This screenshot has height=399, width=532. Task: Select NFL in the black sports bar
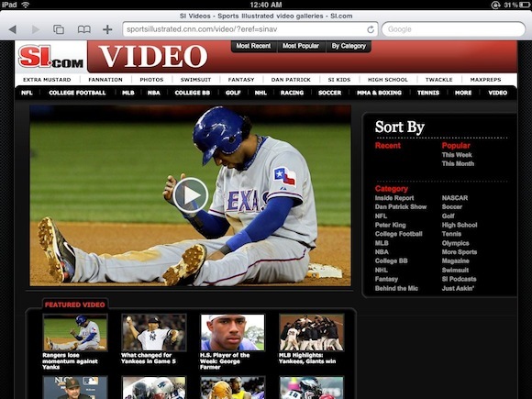click(x=27, y=93)
